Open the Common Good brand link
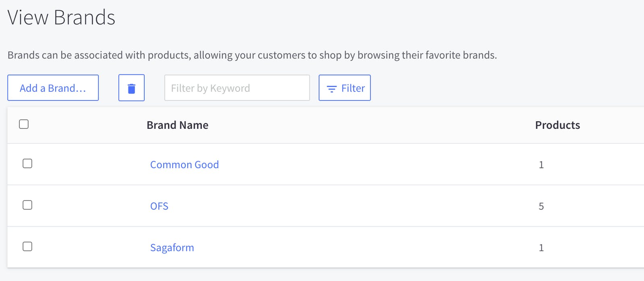644x281 pixels. [x=184, y=165]
